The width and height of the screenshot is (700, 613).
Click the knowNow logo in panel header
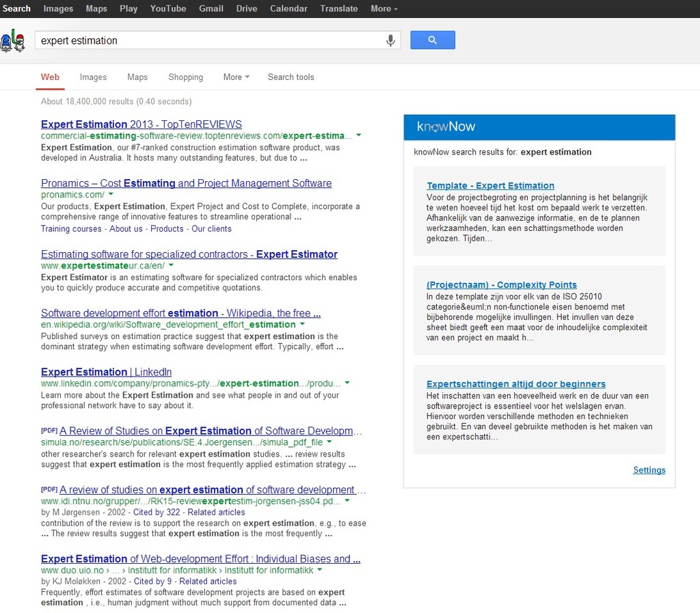coord(446,126)
